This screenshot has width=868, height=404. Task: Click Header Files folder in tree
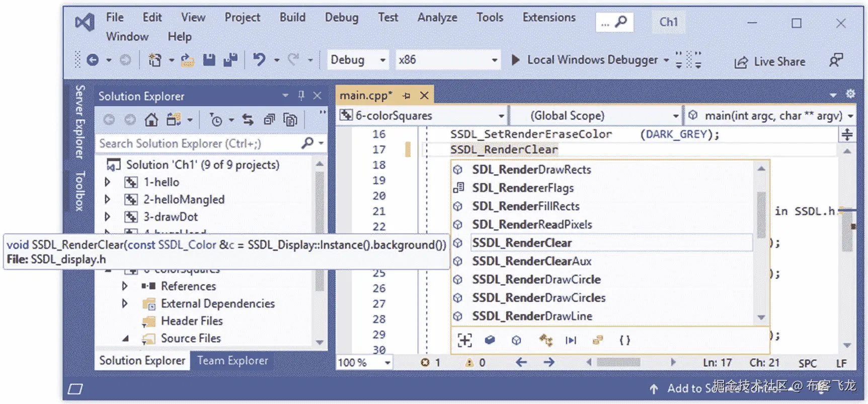tap(192, 321)
